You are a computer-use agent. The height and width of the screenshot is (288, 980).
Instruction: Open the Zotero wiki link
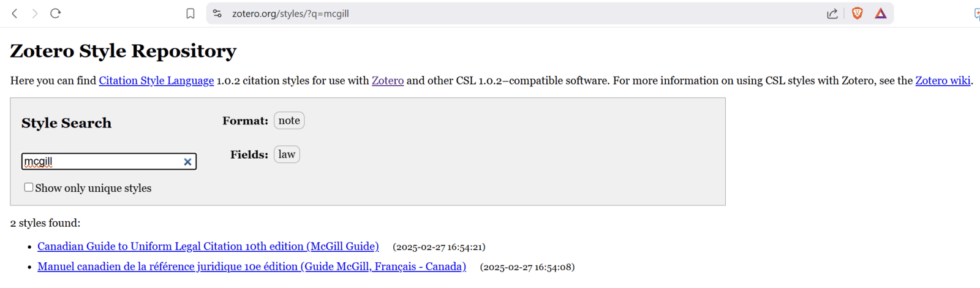943,81
